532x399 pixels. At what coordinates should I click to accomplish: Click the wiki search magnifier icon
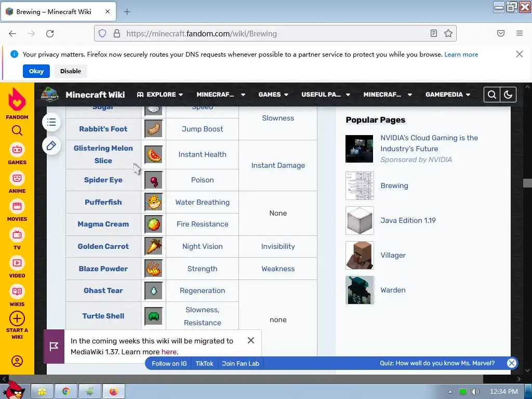[x=492, y=95]
